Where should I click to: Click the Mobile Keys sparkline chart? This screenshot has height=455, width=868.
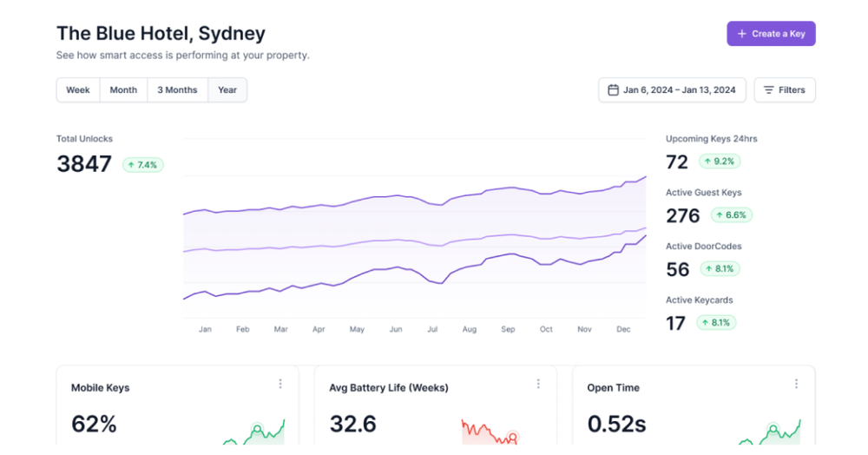click(254, 432)
